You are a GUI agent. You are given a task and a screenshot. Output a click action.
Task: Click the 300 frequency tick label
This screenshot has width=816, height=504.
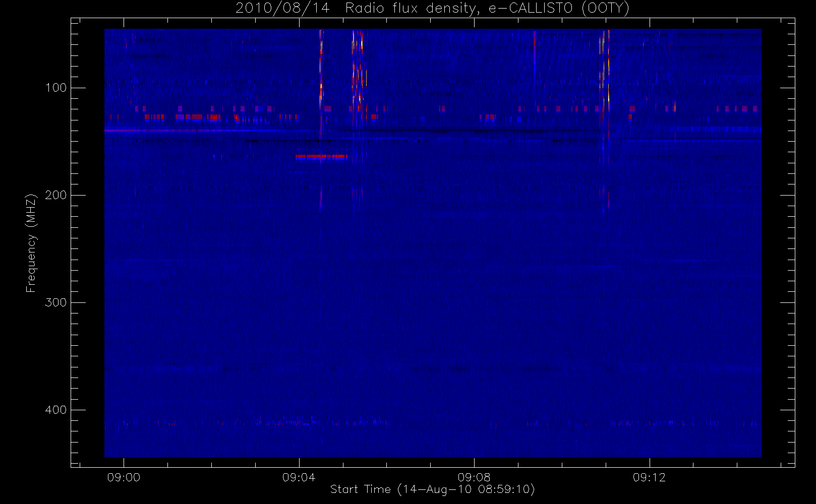point(56,302)
